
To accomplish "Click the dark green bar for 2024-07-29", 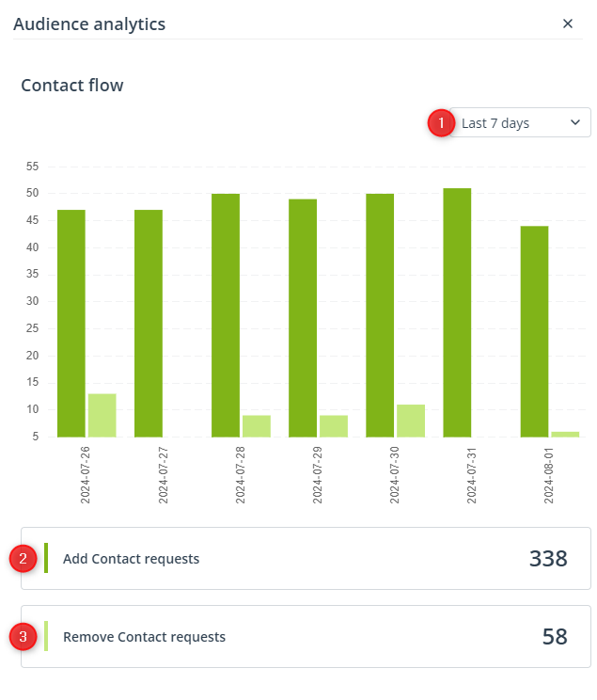I will (303, 318).
